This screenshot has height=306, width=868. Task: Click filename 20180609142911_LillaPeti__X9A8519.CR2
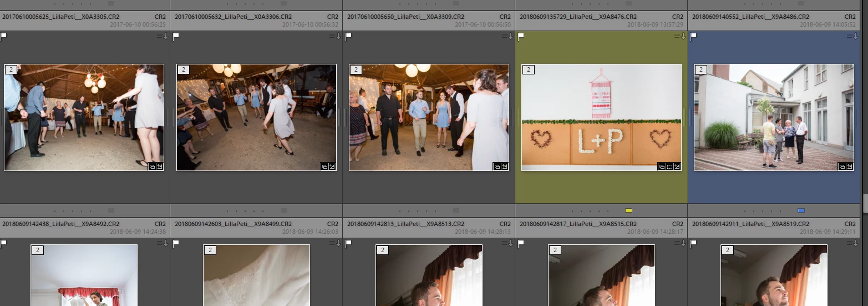[x=750, y=224]
